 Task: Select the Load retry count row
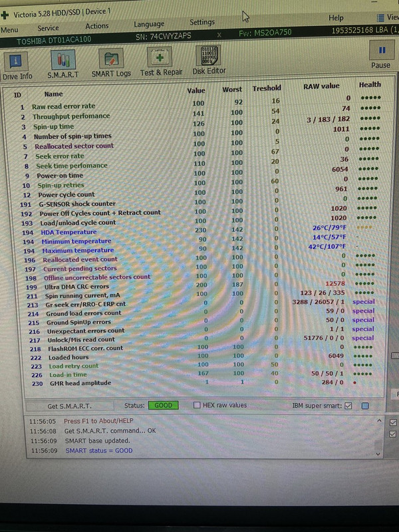click(200, 365)
